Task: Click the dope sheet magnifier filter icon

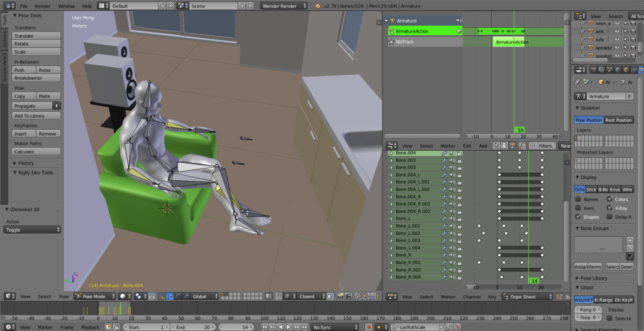Action: 523,146
